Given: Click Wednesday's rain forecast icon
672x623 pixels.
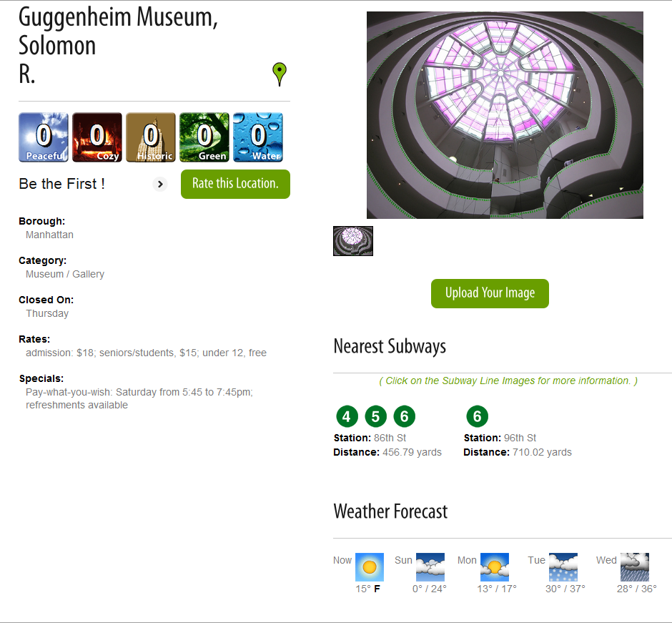Looking at the screenshot, I should (x=635, y=566).
